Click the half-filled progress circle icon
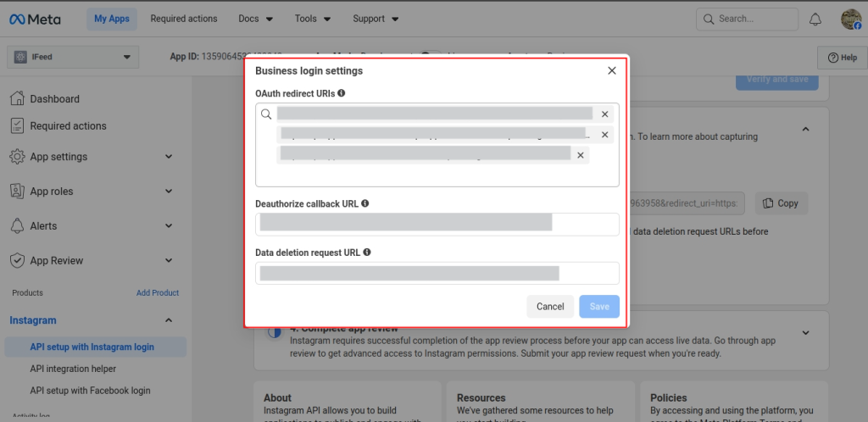This screenshot has width=868, height=422. click(x=274, y=332)
